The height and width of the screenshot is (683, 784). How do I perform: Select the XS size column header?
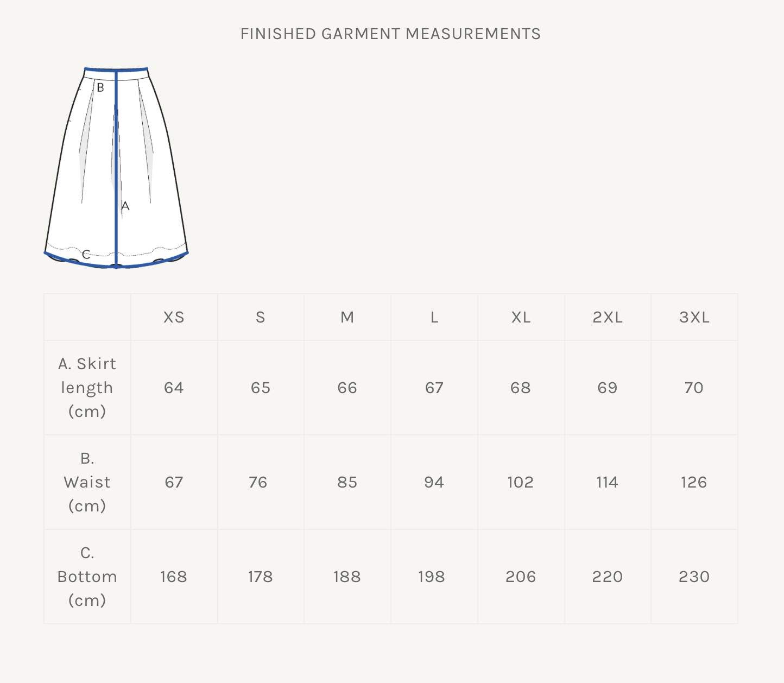click(x=174, y=317)
